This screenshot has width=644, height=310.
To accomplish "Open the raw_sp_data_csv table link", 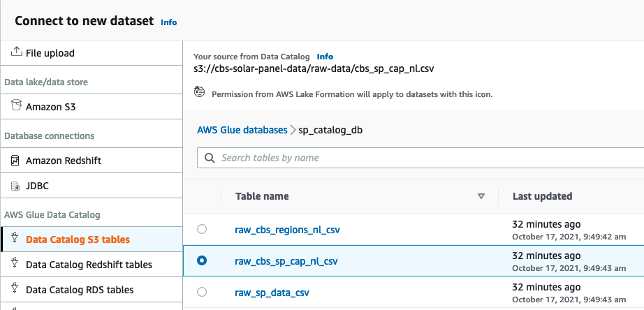I will point(272,292).
